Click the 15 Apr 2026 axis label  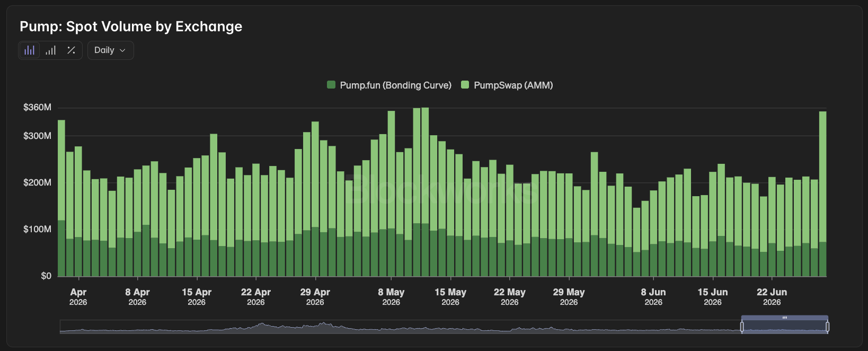(x=197, y=296)
